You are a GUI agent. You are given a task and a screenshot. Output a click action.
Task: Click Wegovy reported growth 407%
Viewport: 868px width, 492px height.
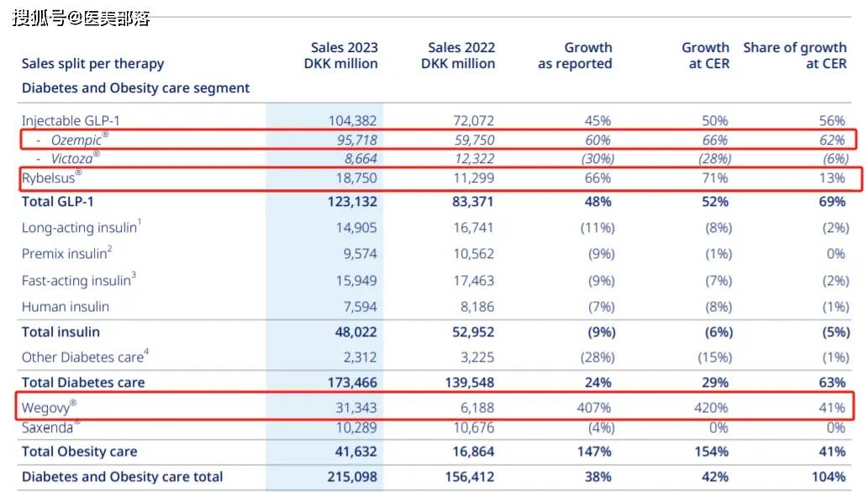593,408
